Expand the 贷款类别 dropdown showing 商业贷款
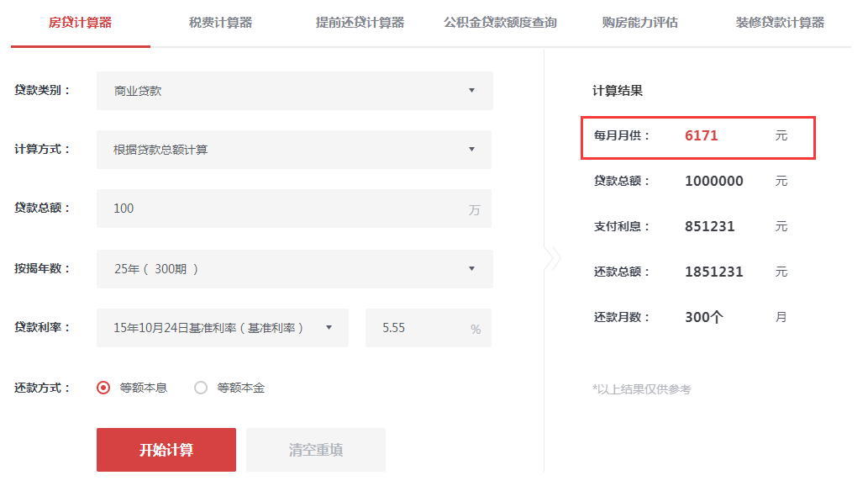 coord(294,91)
